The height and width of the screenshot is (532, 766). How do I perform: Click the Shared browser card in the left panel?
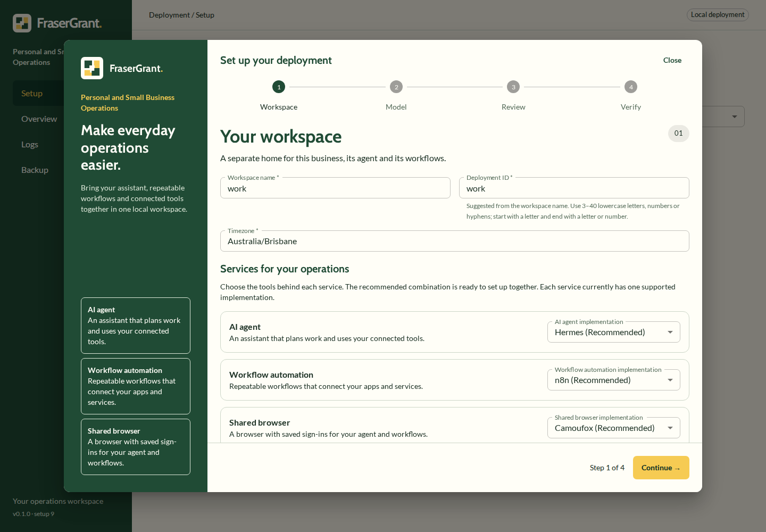tap(136, 447)
